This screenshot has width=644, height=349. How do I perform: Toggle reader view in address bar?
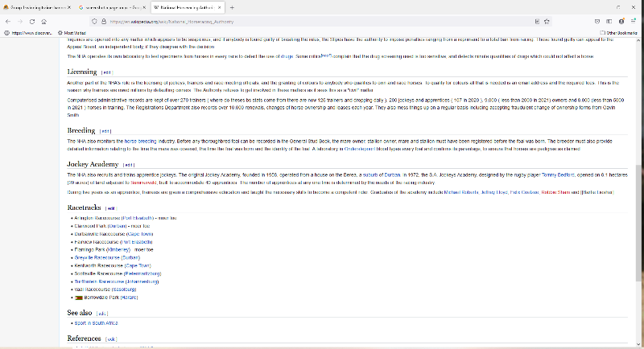point(537,22)
